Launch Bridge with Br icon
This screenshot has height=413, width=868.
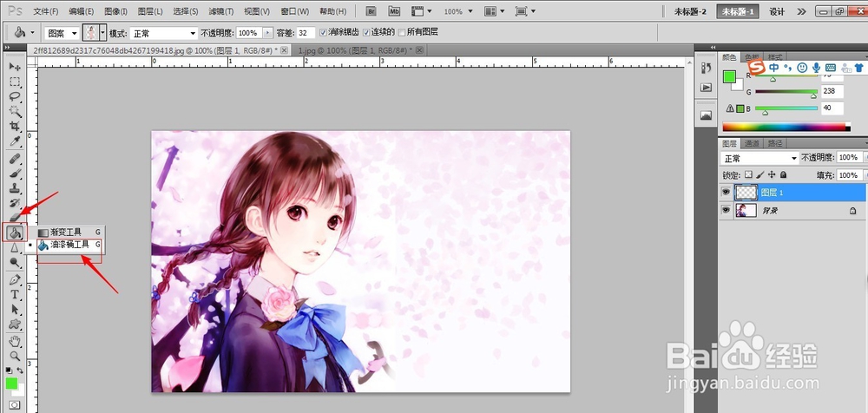coord(372,11)
